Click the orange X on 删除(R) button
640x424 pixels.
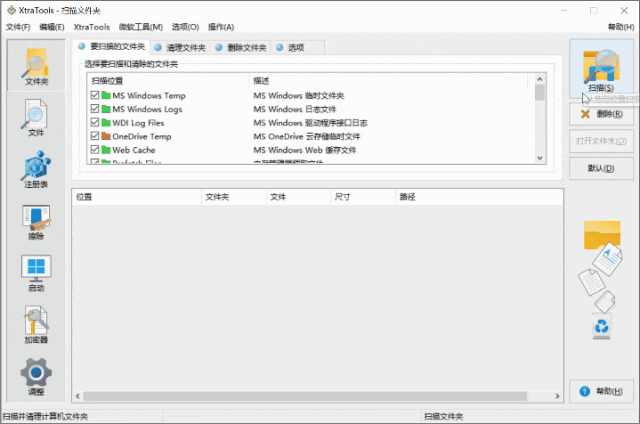pos(585,114)
